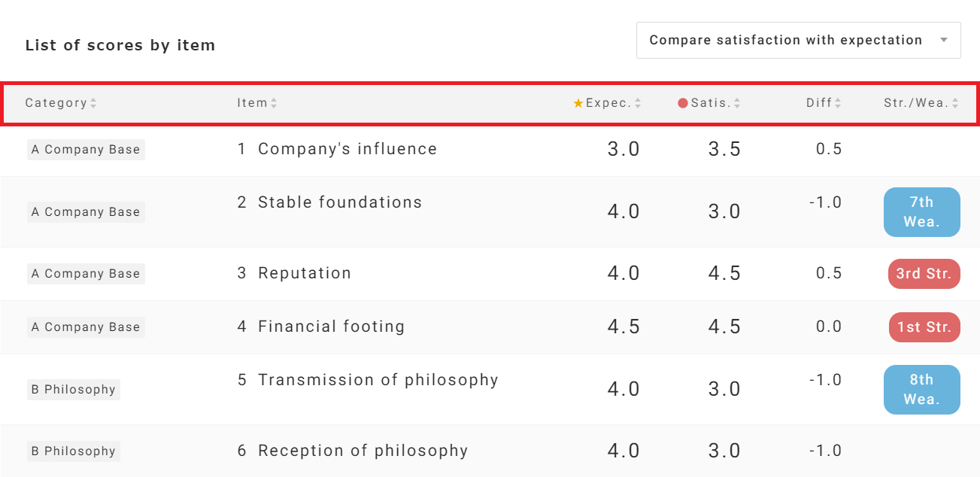Click the 3rd Str. red badge
The width and height of the screenshot is (980, 477).
(x=924, y=274)
